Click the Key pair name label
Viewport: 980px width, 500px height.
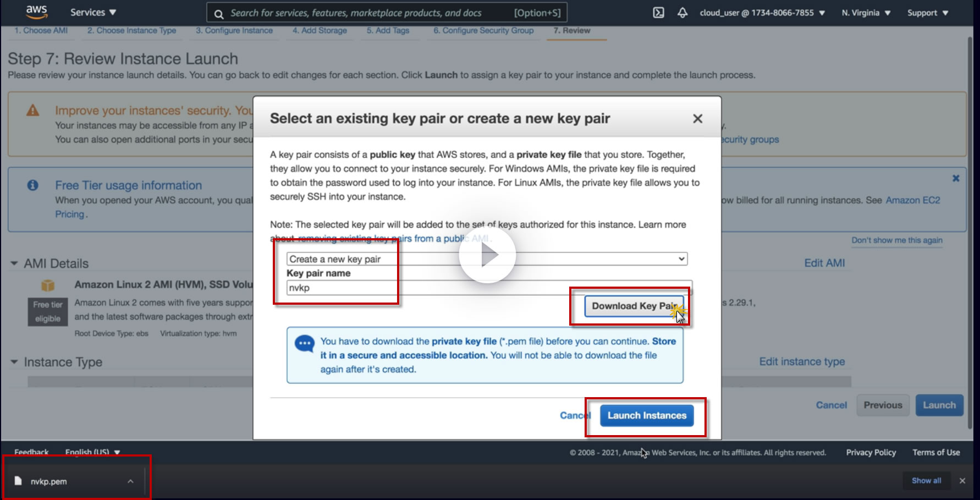pos(318,273)
